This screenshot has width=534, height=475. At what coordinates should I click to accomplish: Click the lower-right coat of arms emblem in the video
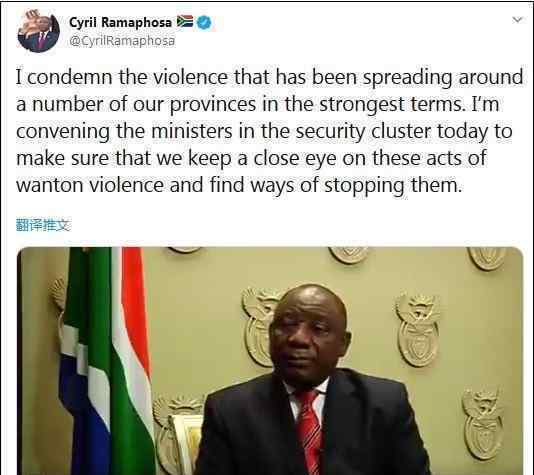483,424
